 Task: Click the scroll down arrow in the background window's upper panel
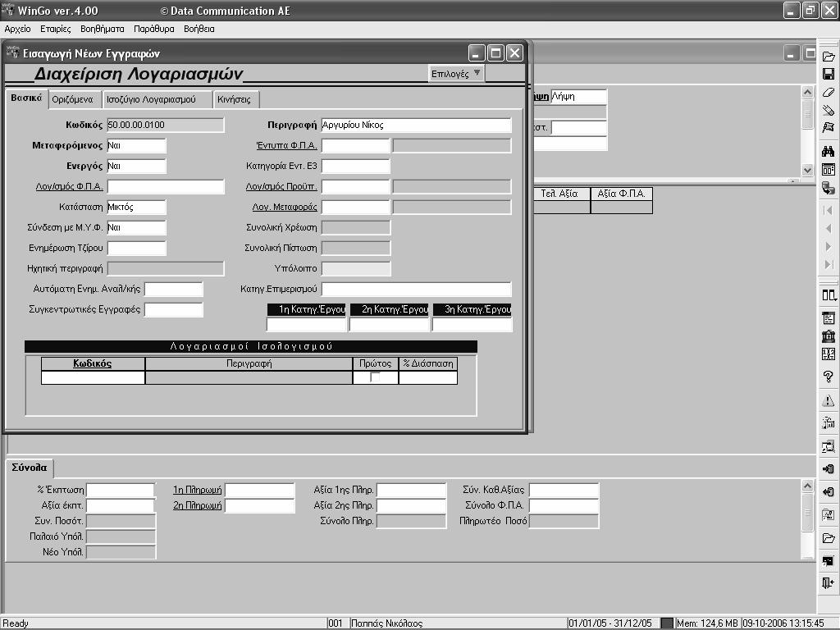[x=807, y=171]
